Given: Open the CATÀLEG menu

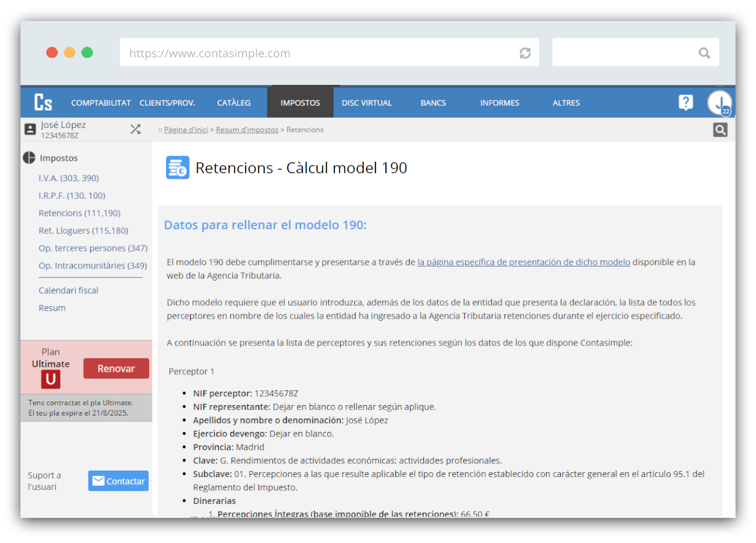Looking at the screenshot, I should pyautogui.click(x=234, y=103).
